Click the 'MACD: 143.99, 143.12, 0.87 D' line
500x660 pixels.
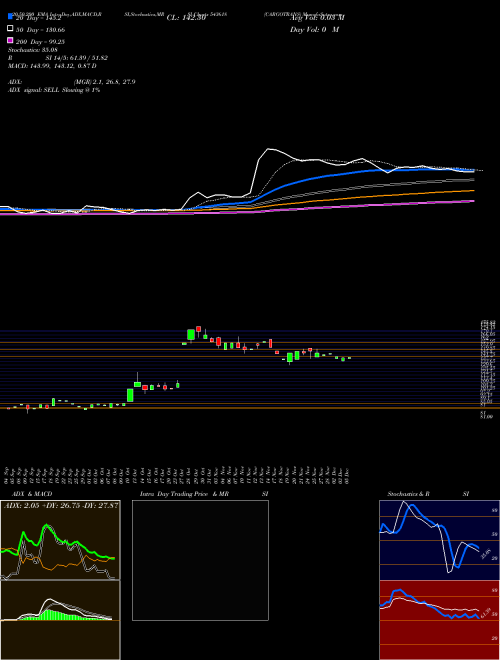(x=52, y=66)
